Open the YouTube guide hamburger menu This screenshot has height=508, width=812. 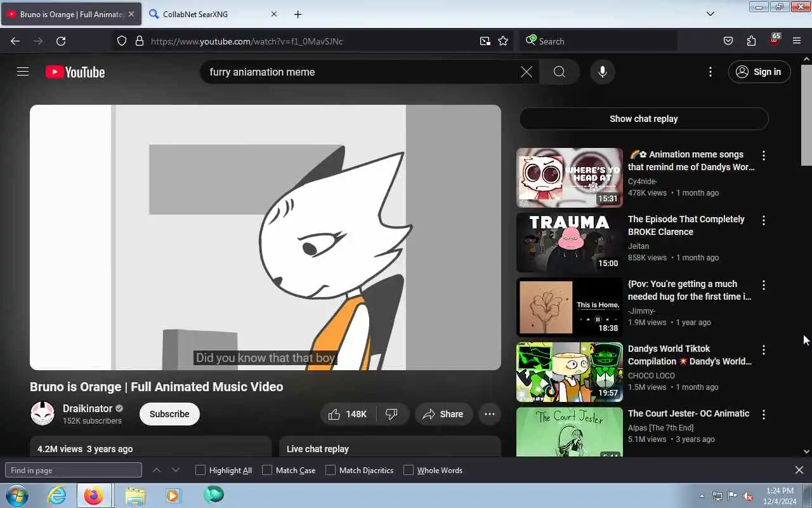pyautogui.click(x=23, y=72)
